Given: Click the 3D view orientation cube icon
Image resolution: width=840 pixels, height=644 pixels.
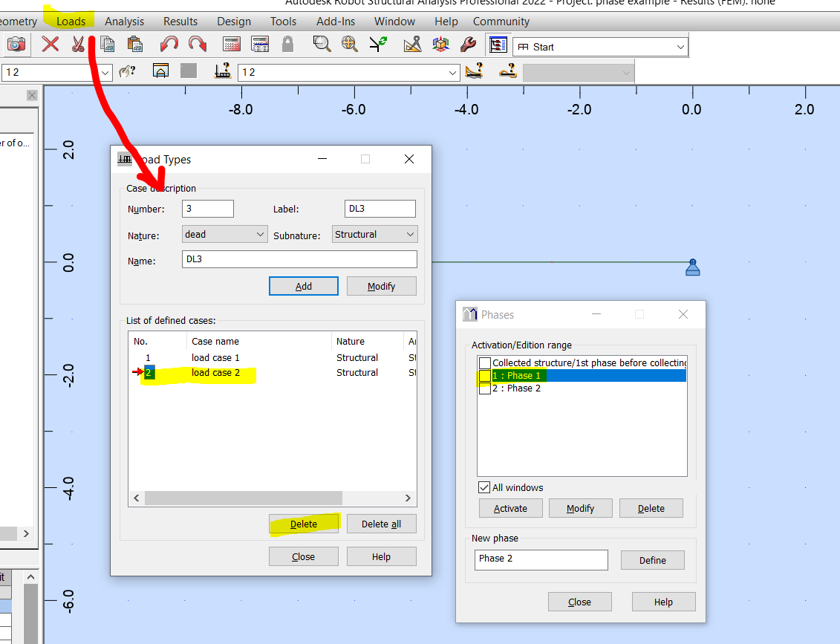Looking at the screenshot, I should coord(440,44).
